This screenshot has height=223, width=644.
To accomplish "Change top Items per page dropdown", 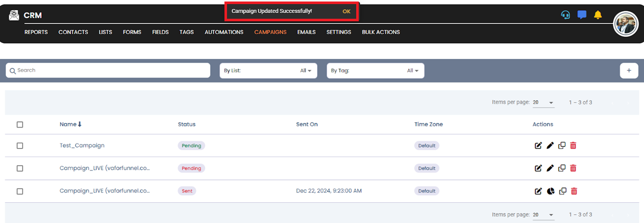I will [x=543, y=102].
